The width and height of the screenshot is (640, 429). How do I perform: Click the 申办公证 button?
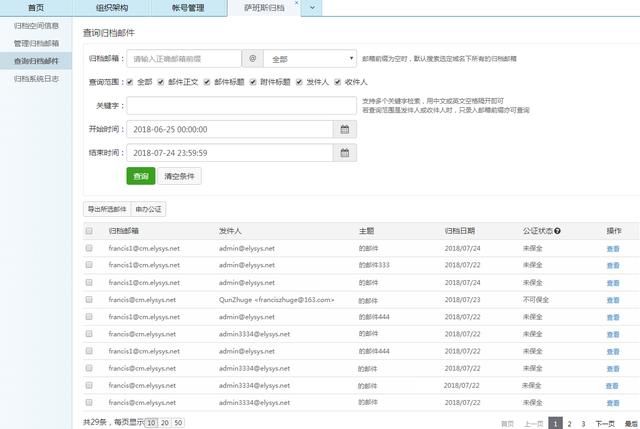point(149,209)
